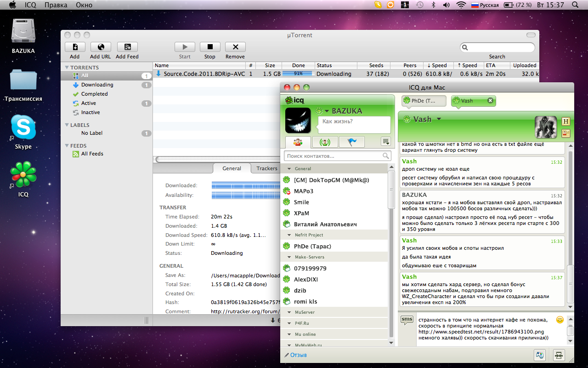Collapse the LABELS section
The image size is (588, 368).
click(66, 125)
